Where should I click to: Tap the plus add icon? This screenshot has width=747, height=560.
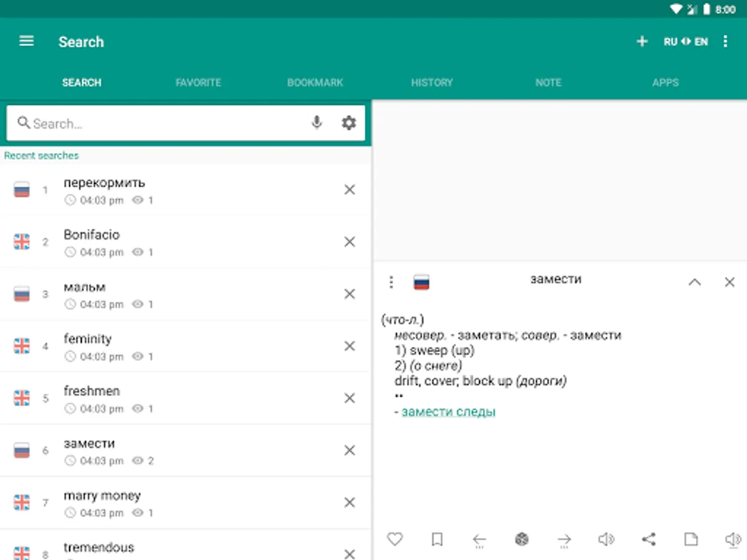pos(642,42)
